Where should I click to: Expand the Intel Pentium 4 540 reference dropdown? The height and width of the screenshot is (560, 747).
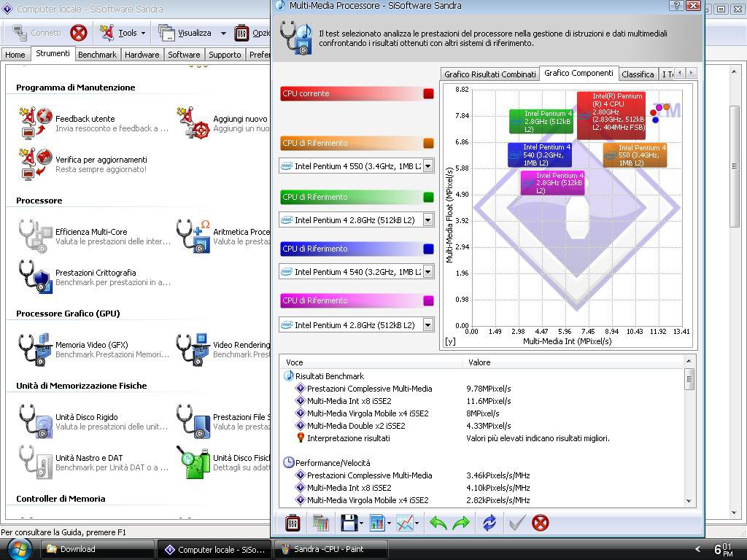click(427, 272)
